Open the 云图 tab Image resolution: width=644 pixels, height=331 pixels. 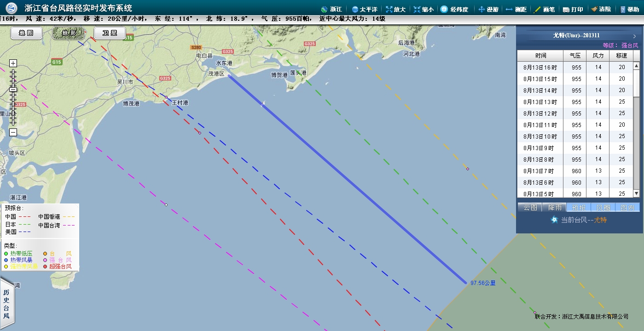(530, 207)
